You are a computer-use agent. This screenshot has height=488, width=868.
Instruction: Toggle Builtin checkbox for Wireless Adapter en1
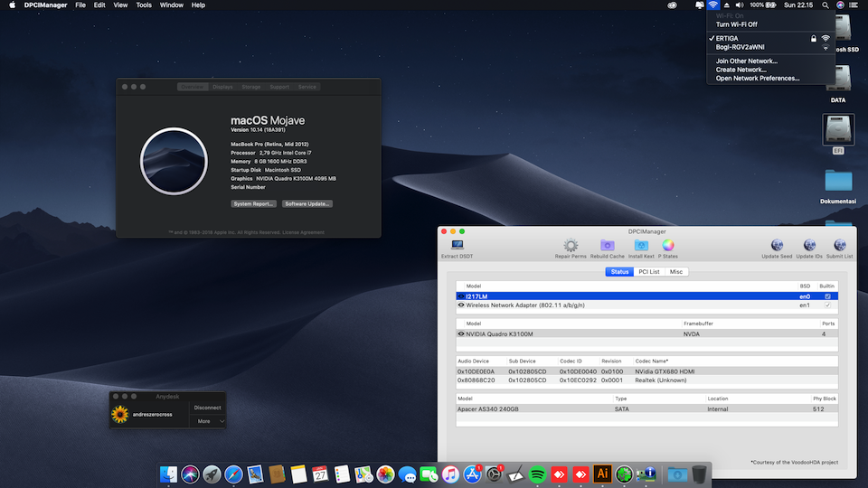tap(827, 305)
